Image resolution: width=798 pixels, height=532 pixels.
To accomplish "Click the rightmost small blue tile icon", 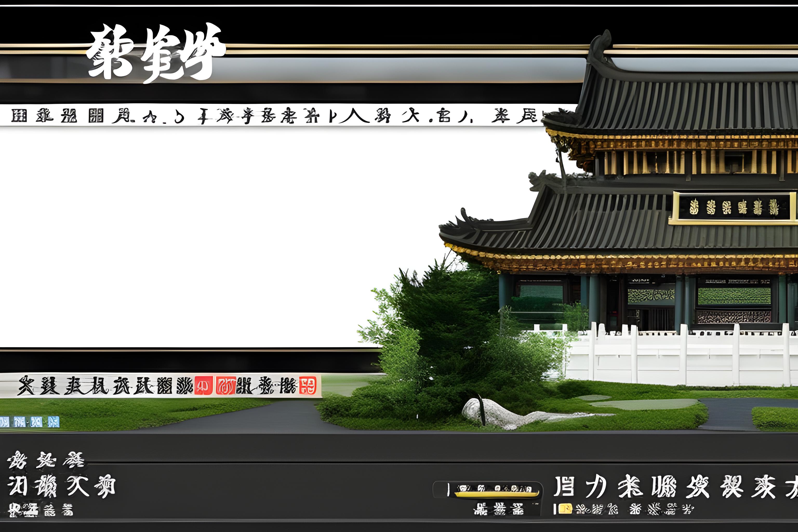I will point(54,422).
